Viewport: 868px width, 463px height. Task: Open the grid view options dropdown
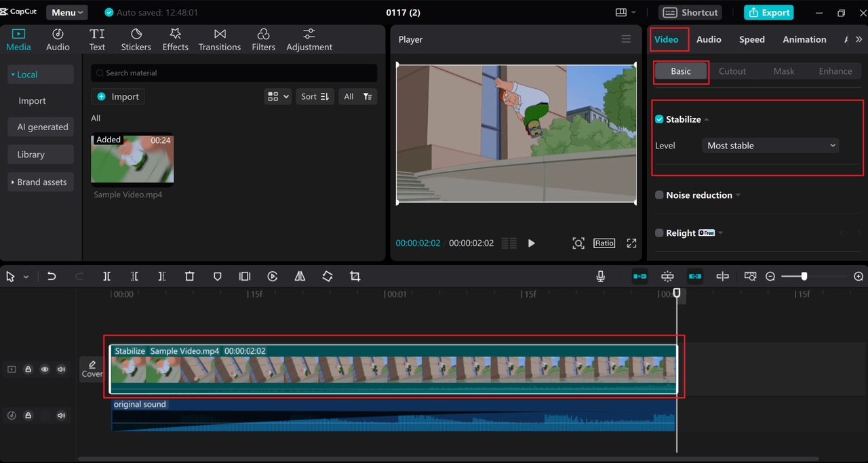(277, 96)
